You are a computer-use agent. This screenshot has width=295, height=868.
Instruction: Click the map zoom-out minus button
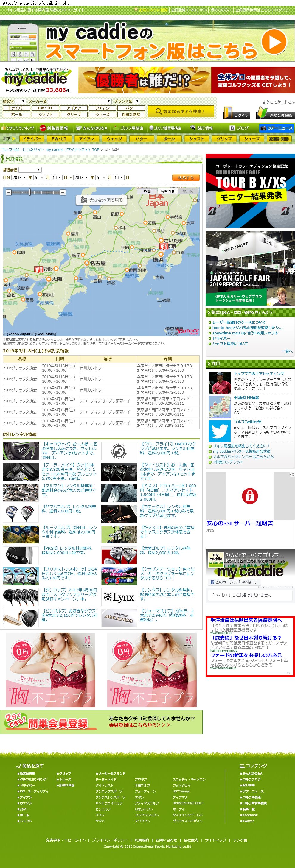pos(9,192)
